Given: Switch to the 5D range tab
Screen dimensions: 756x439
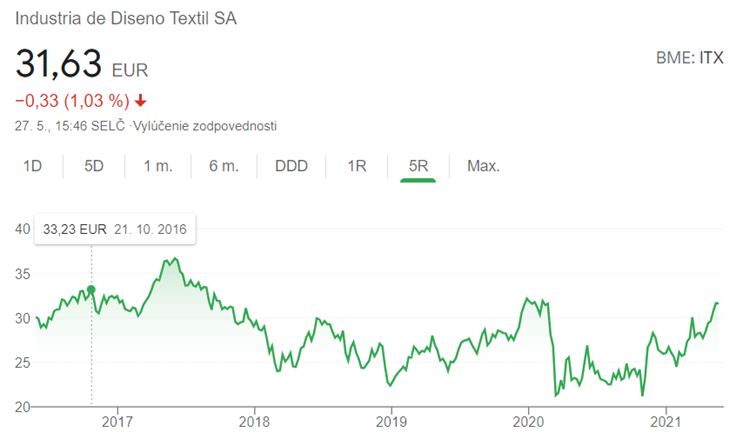Looking at the screenshot, I should tap(94, 166).
